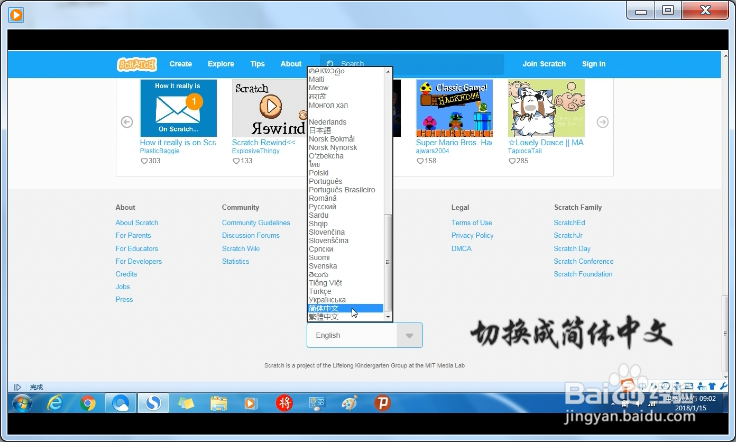This screenshot has height=442, width=736.
Task: Open the file explorer folder taskbar icon
Action: [x=218, y=403]
